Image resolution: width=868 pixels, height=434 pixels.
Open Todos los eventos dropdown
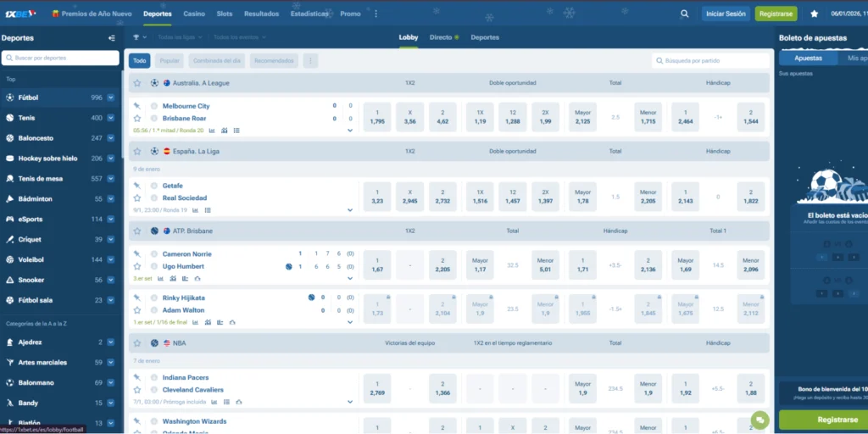point(240,37)
